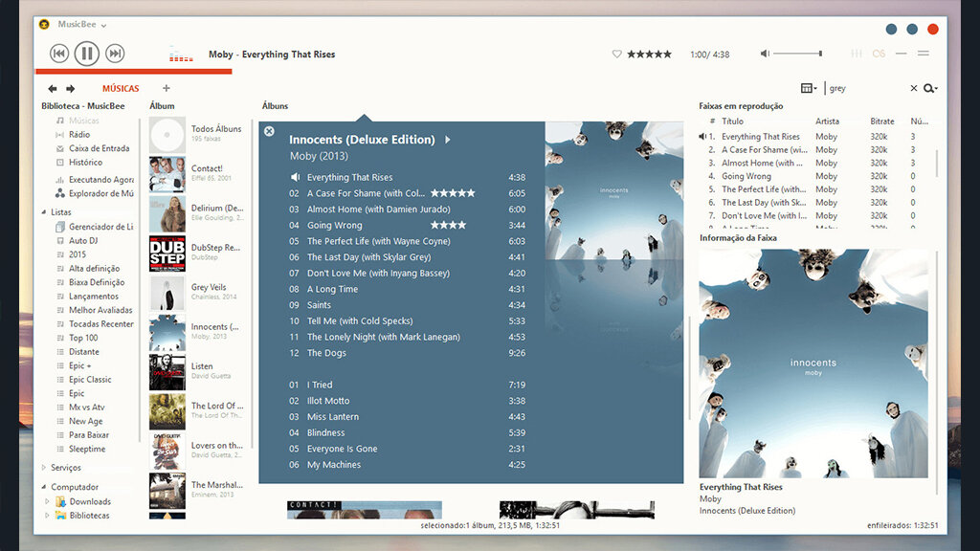Open the Sleeptime playlist
The image size is (980, 551).
pos(87,449)
